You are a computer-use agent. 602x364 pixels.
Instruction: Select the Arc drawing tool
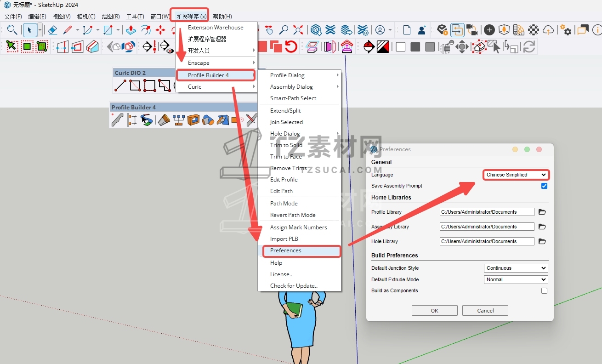point(87,30)
